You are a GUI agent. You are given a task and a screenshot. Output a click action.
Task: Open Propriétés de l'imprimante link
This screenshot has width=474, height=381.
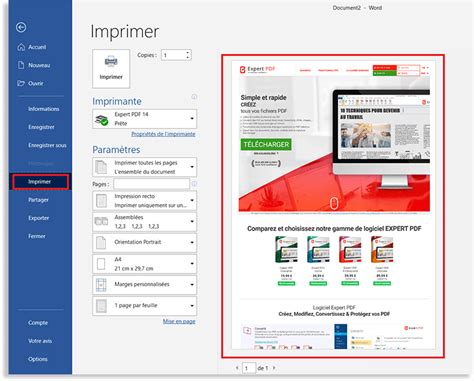point(163,134)
